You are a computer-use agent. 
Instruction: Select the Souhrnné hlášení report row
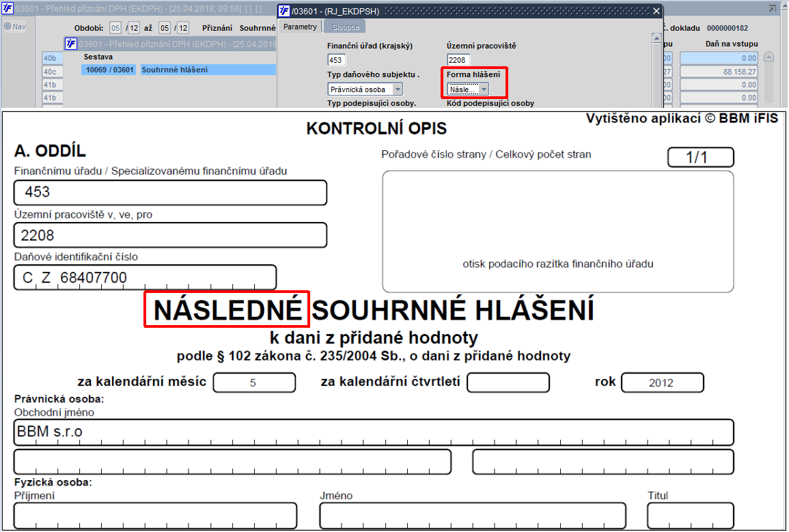coord(178,70)
